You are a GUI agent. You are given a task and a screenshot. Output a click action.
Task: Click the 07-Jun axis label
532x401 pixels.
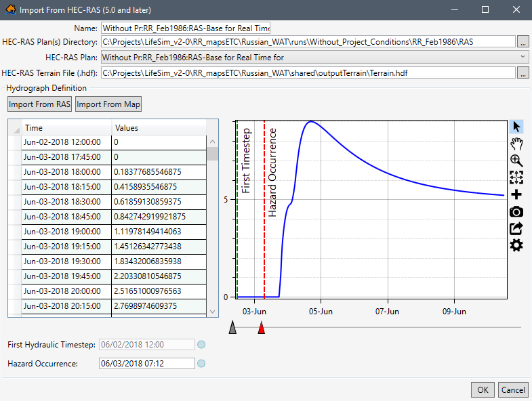pyautogui.click(x=387, y=312)
